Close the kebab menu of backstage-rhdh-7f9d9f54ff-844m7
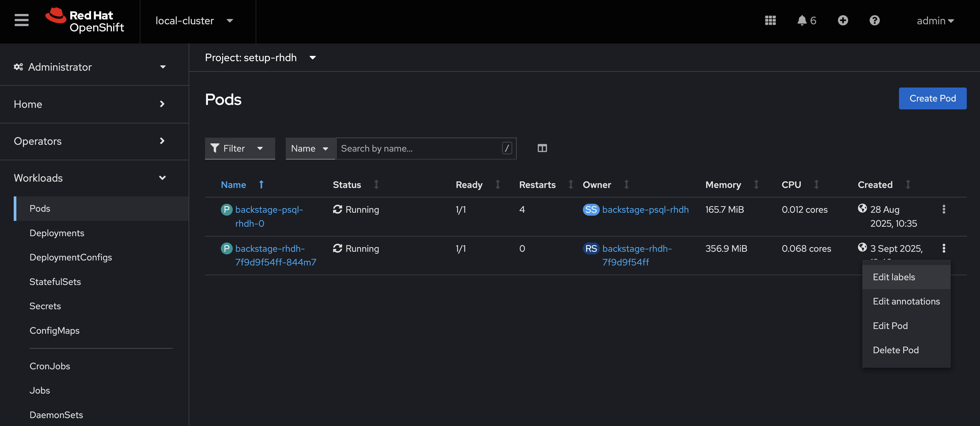 pos(944,249)
